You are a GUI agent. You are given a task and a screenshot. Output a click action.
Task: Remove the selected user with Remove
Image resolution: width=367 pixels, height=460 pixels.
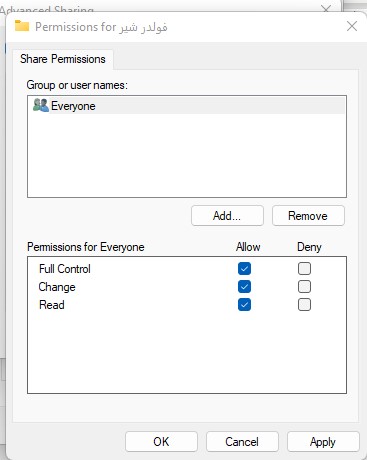(308, 216)
